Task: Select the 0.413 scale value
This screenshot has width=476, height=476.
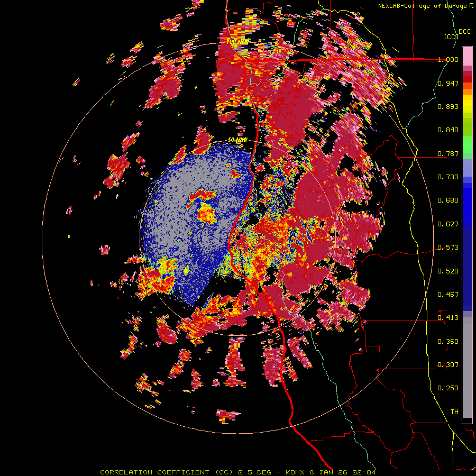Action: coord(448,318)
